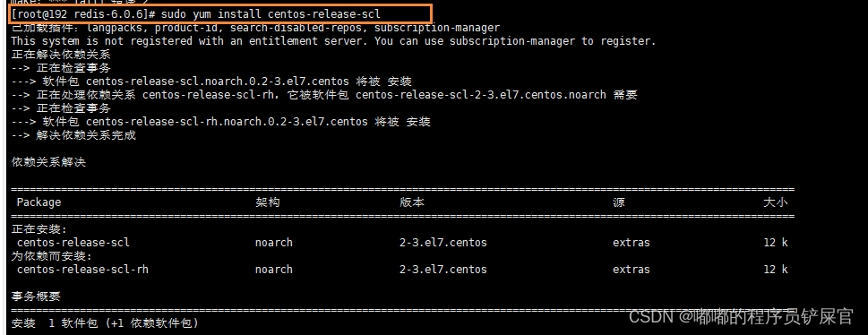Select the '正在安装:' section label

(x=39, y=229)
